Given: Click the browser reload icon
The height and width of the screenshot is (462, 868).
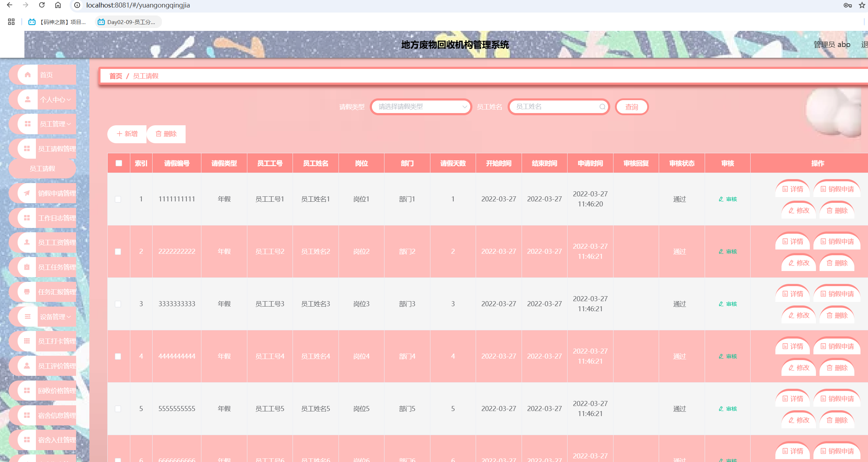Looking at the screenshot, I should tap(42, 5).
